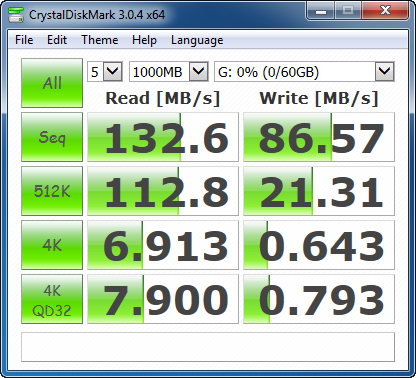This screenshot has width=416, height=378.
Task: Open the Theme menu
Action: [x=100, y=40]
